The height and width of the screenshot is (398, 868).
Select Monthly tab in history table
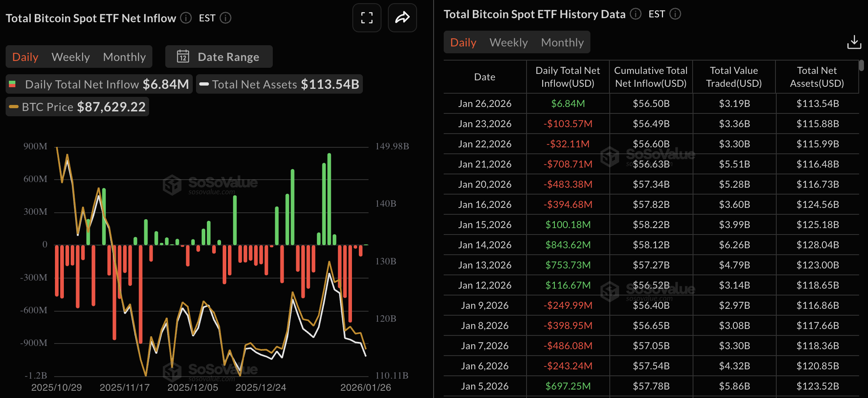pos(563,42)
